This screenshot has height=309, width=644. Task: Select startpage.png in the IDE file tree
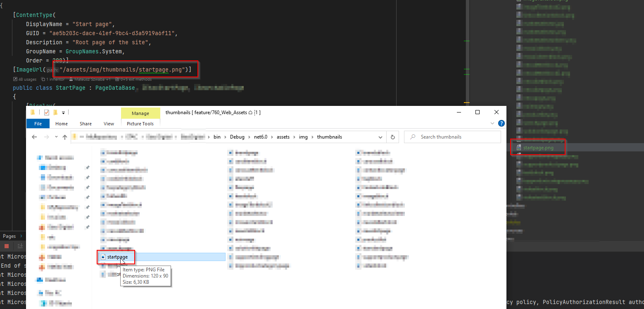pos(538,148)
